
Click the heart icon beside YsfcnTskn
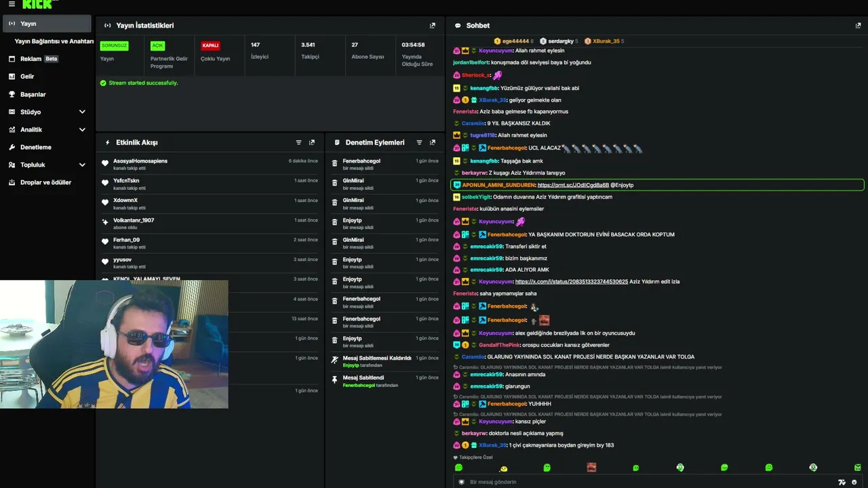click(x=105, y=183)
